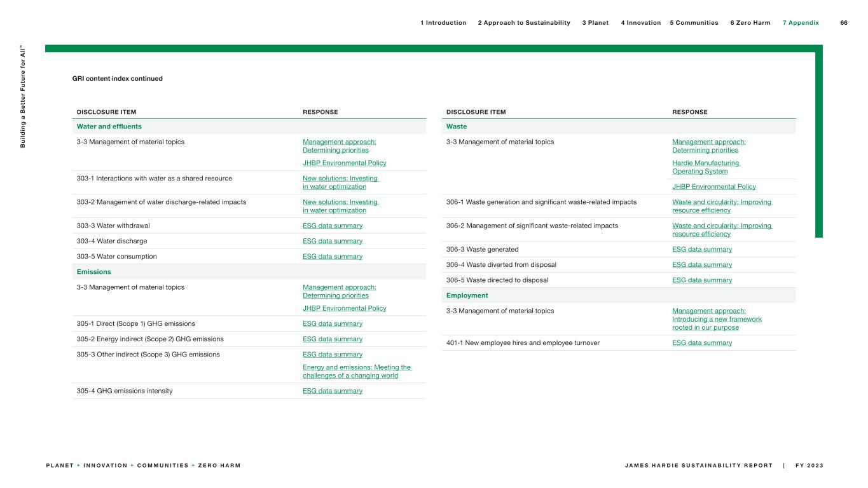This screenshot has width=868, height=488.
Task: Open ESG data summary for 401-1 employee hires
Action: tap(702, 343)
